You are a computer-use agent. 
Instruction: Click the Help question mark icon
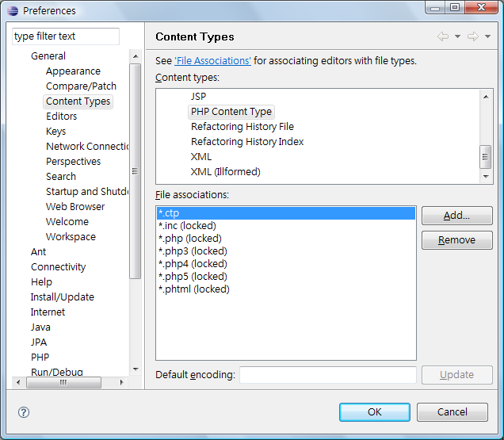point(24,412)
